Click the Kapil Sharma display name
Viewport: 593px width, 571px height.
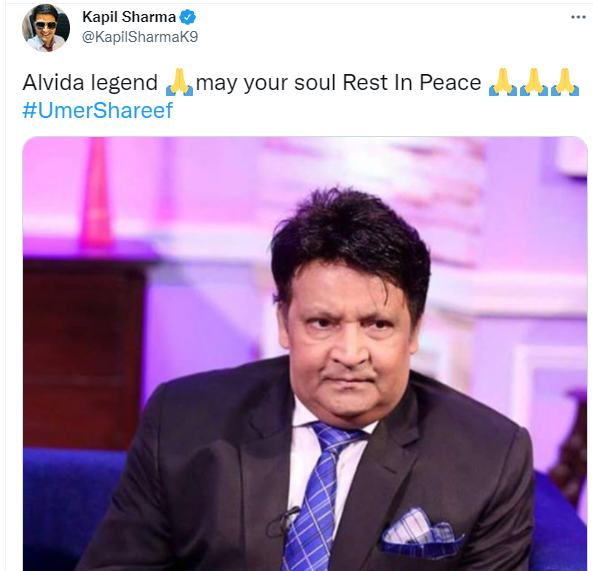(129, 17)
